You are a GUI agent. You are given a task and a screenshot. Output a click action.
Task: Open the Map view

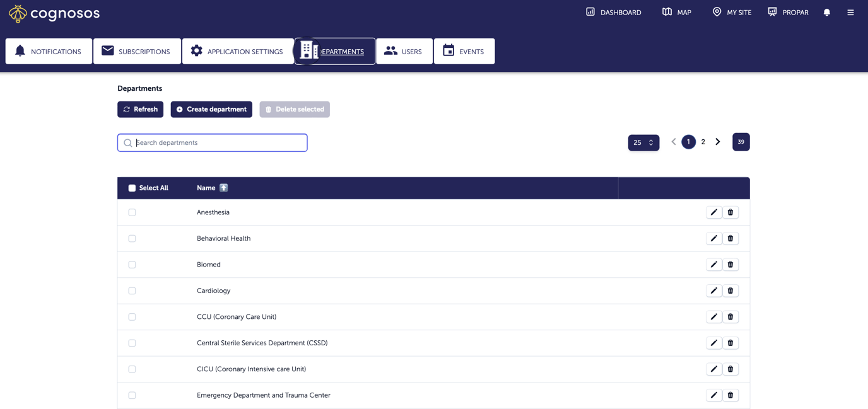676,13
